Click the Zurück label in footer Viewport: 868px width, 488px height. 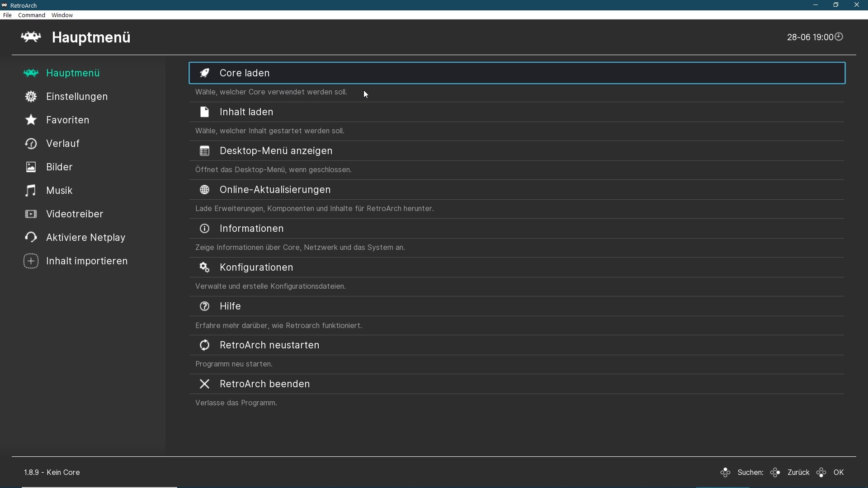click(798, 473)
